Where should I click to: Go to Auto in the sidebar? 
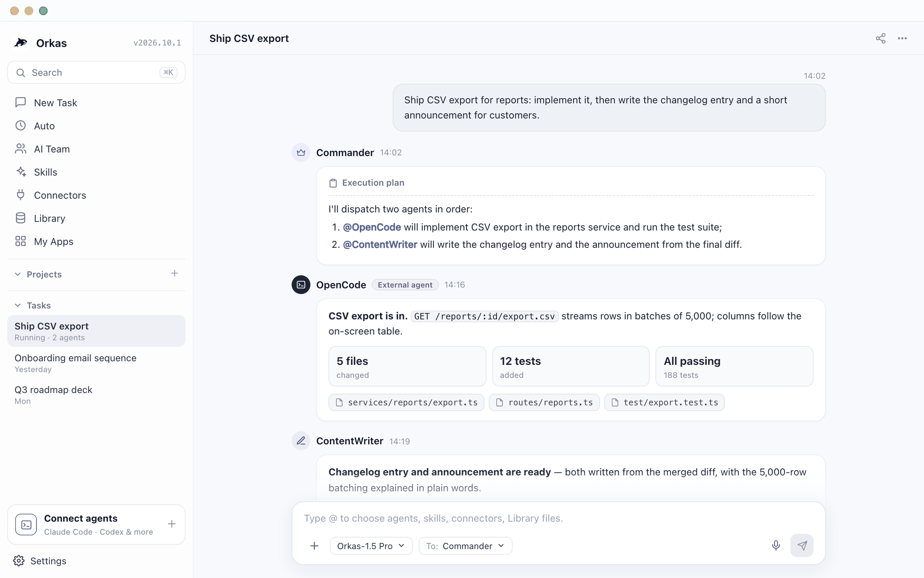(96, 126)
